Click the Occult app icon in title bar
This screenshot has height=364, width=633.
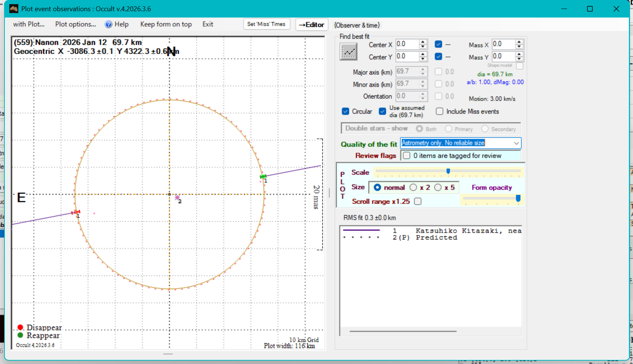point(14,9)
